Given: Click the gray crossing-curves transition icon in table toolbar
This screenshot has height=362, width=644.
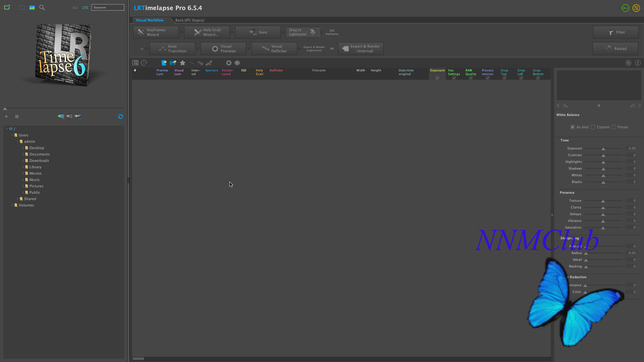Looking at the screenshot, I should [x=192, y=63].
